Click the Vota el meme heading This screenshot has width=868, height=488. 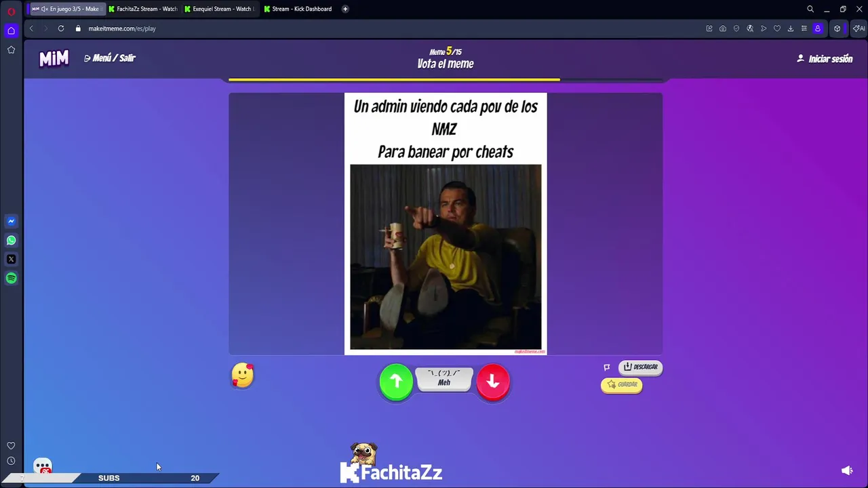pyautogui.click(x=446, y=64)
